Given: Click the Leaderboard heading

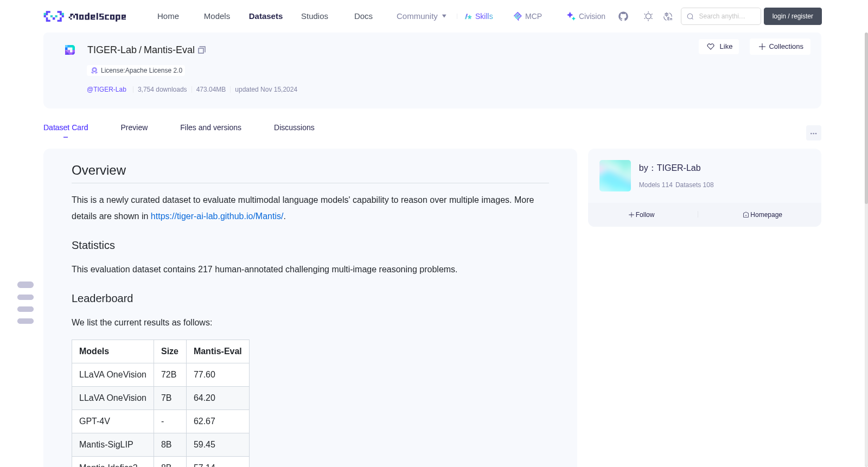Looking at the screenshot, I should (102, 298).
